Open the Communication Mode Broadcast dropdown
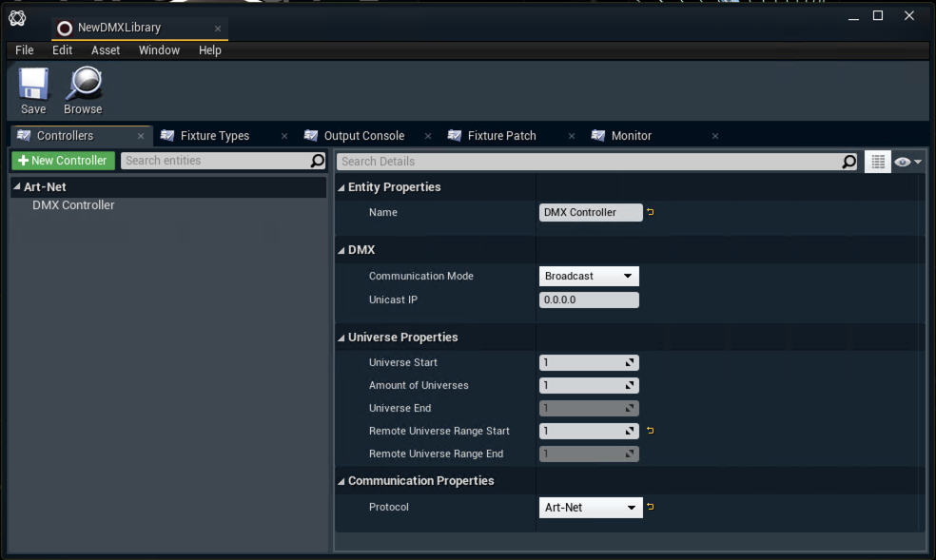Viewport: 936px width, 560px height. pyautogui.click(x=589, y=276)
